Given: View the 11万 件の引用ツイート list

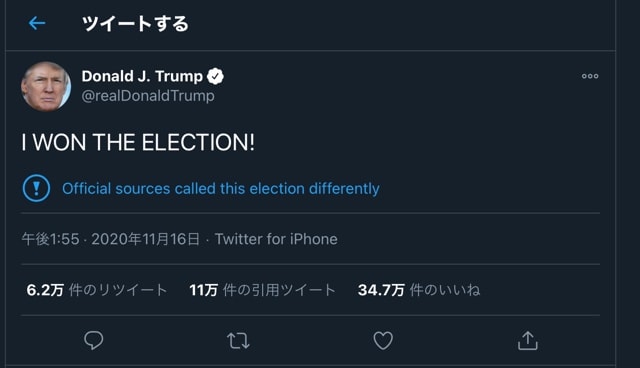Looking at the screenshot, I should (262, 290).
